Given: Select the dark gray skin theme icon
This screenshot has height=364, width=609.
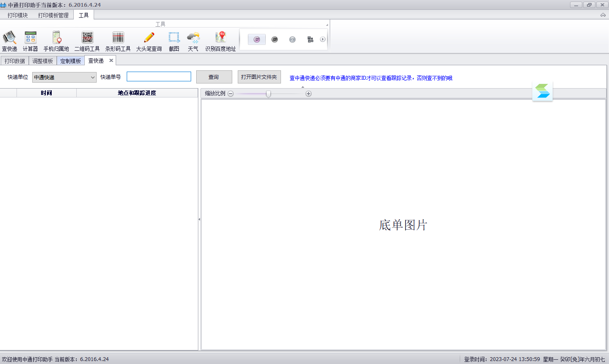Looking at the screenshot, I should coord(275,39).
